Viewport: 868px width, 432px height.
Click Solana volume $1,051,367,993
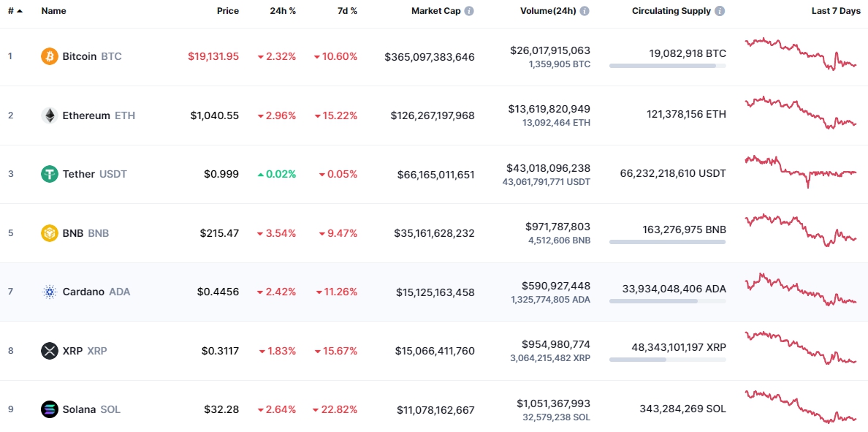(554, 403)
